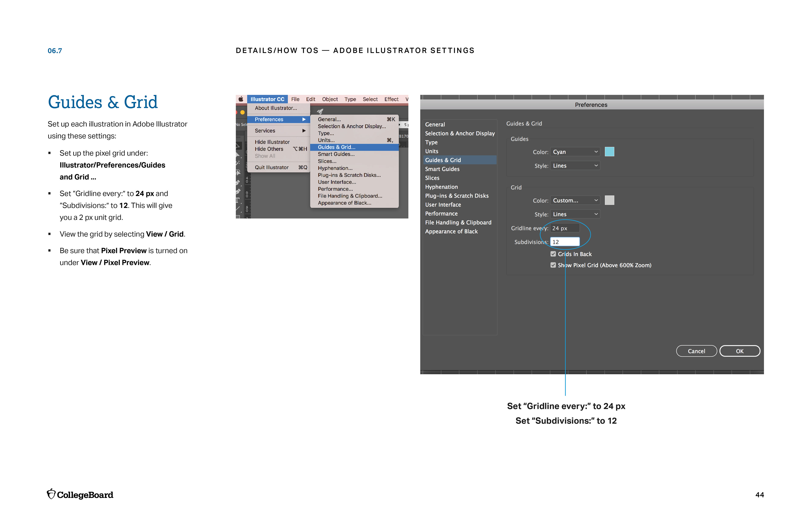Open the Edit menu
This screenshot has height=525, width=812.
310,99
